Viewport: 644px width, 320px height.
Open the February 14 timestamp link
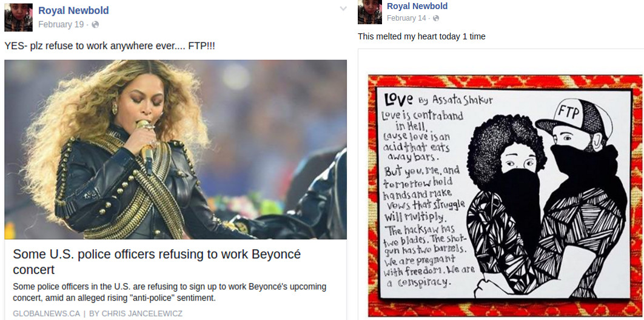tap(407, 18)
